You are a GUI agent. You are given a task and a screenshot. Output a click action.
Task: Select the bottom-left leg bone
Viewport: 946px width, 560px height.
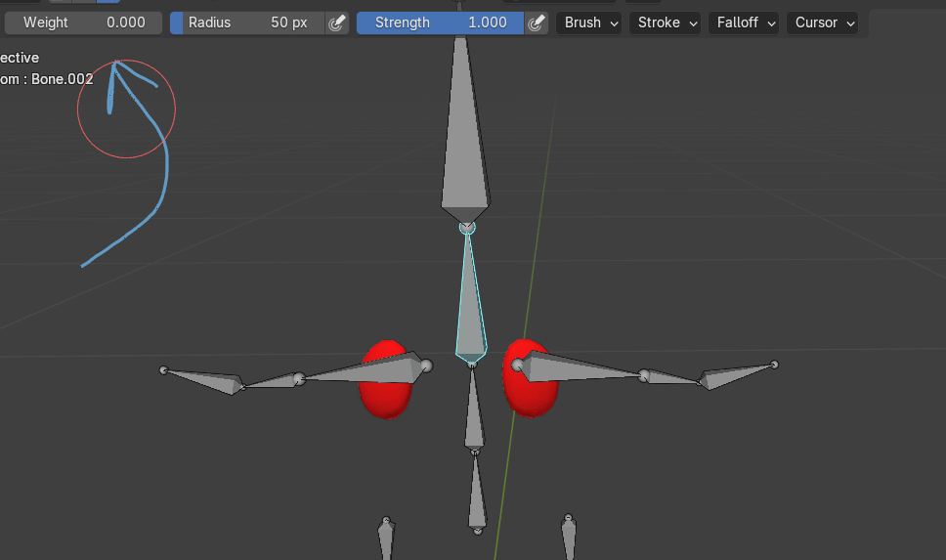coord(386,539)
